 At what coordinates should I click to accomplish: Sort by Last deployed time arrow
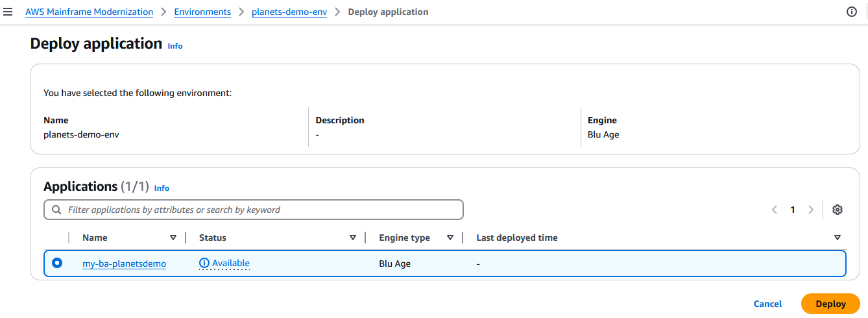click(x=838, y=238)
